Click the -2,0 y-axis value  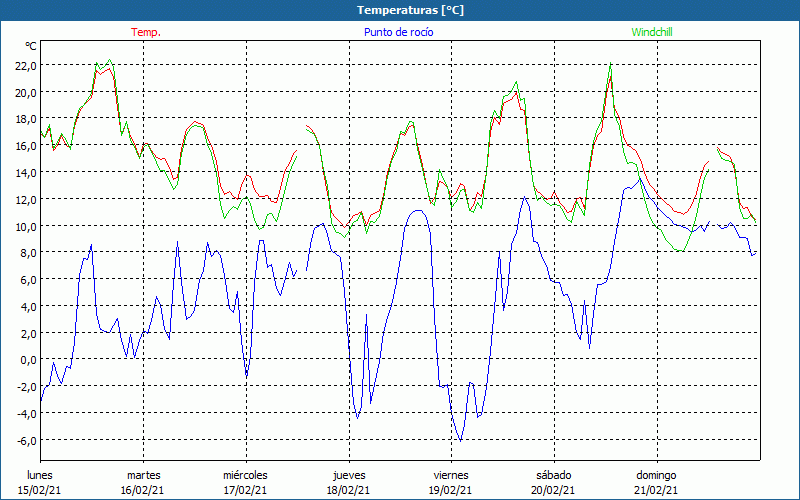click(x=27, y=387)
